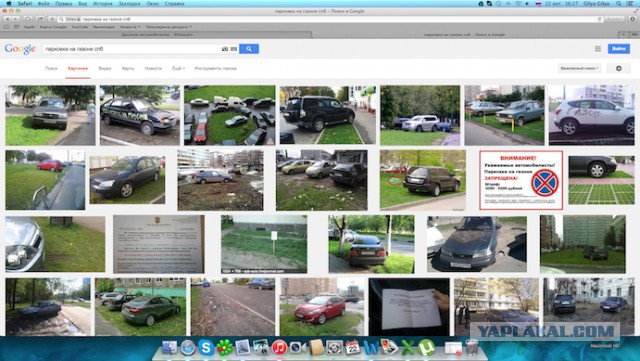640x361 pixels.
Task: Open Google apps grid icon
Action: pos(598,49)
